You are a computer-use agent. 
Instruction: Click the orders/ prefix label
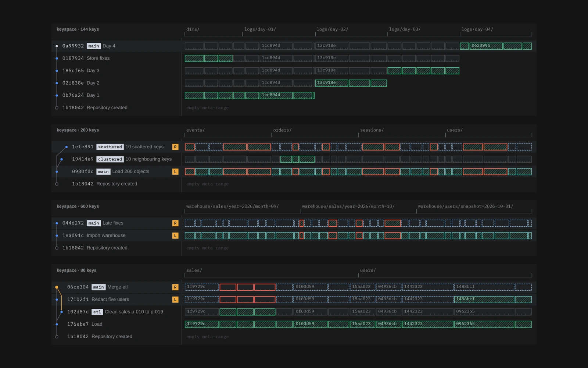point(282,130)
